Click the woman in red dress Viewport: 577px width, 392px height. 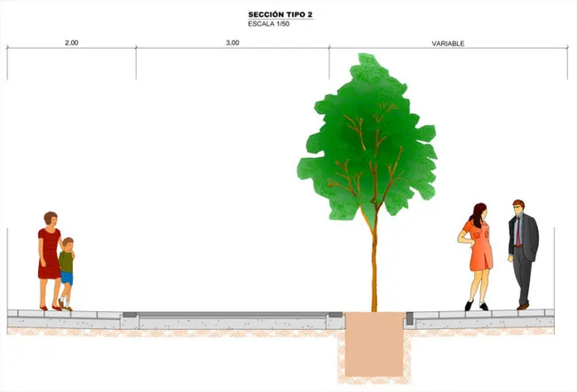coord(50,261)
